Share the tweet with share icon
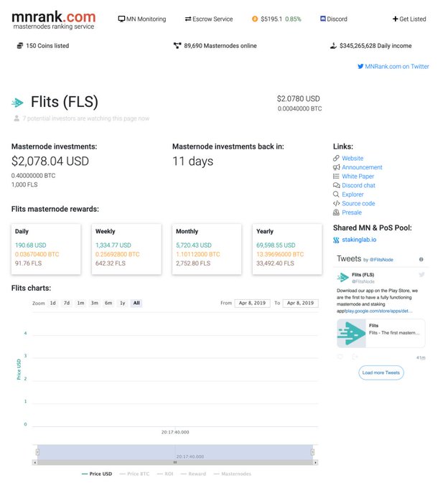This screenshot has width=448, height=488. coord(355,357)
